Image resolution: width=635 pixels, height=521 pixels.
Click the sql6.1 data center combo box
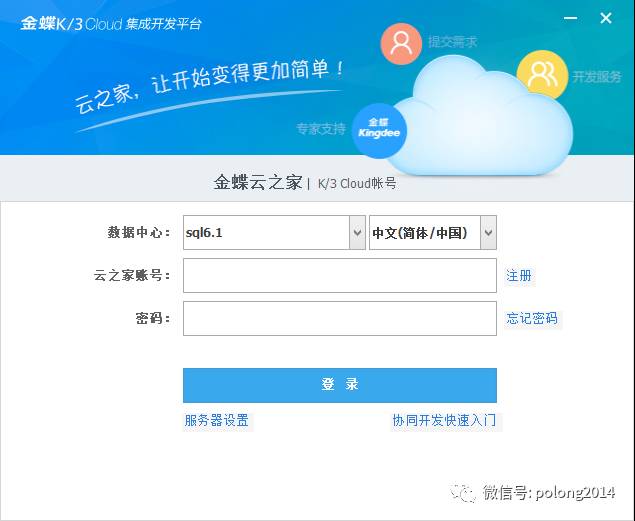click(x=266, y=233)
